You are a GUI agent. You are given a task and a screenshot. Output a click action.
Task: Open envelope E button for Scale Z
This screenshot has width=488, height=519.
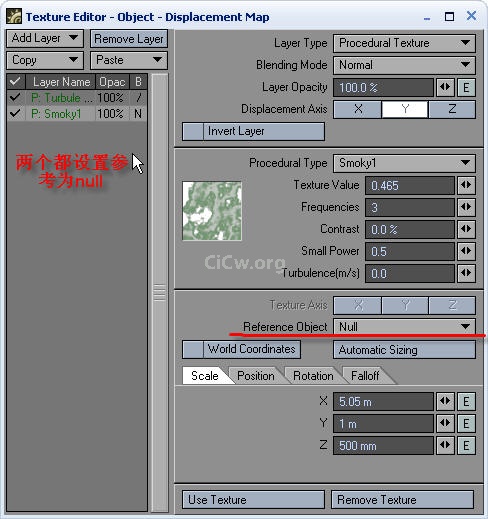point(466,445)
